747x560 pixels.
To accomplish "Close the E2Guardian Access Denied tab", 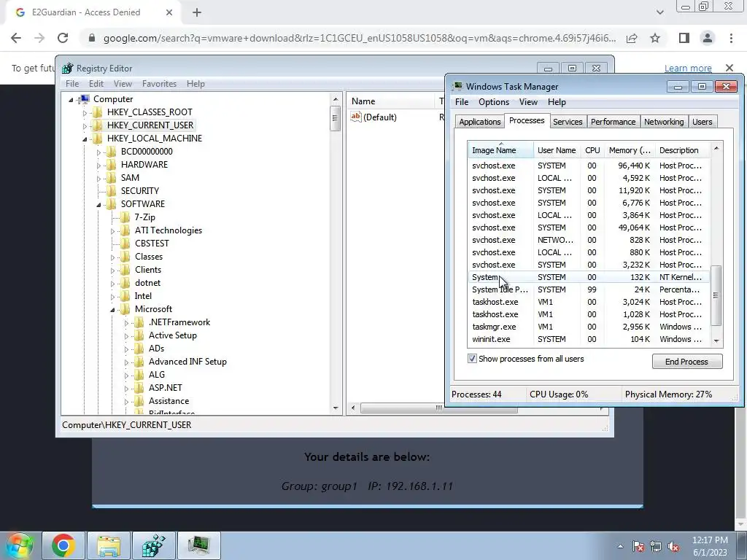I will [169, 12].
